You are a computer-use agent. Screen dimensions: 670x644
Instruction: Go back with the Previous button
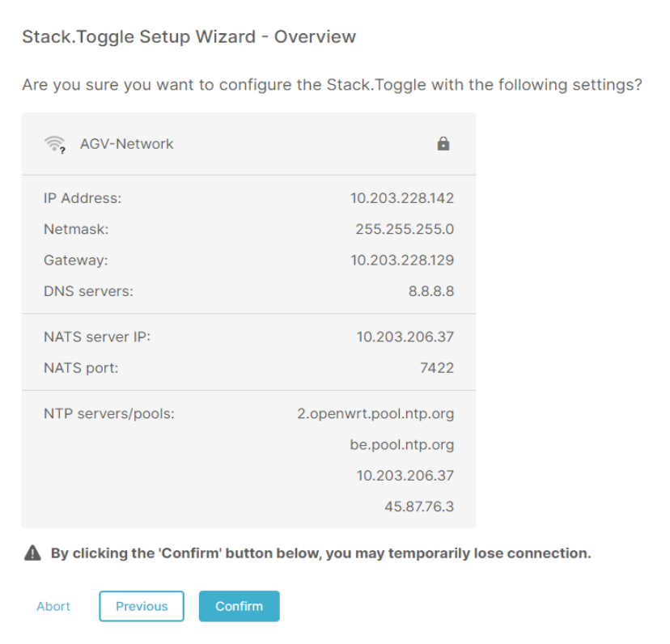click(x=142, y=606)
